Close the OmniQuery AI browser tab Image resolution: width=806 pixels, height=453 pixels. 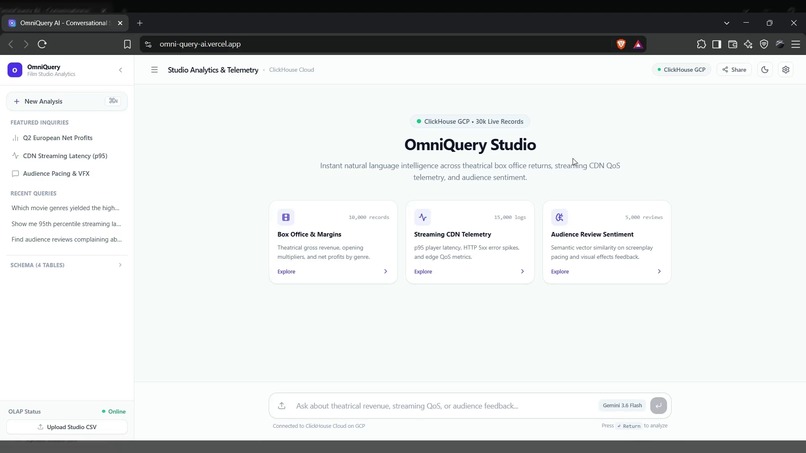120,23
